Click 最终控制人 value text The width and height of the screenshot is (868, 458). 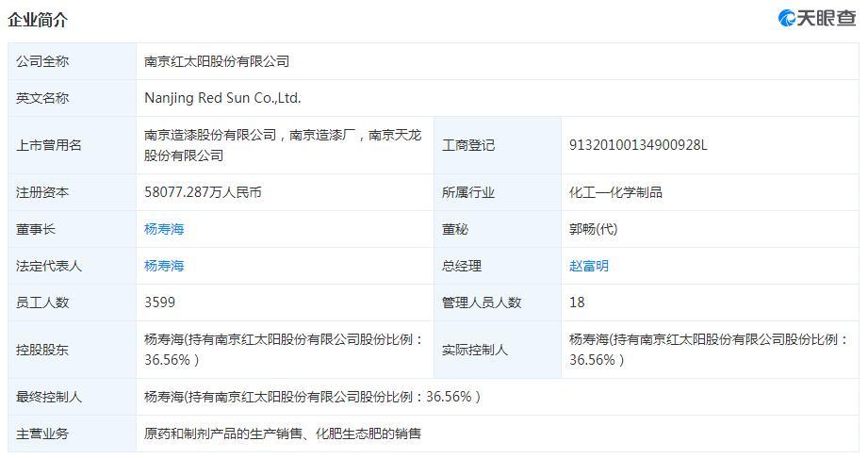pos(312,397)
